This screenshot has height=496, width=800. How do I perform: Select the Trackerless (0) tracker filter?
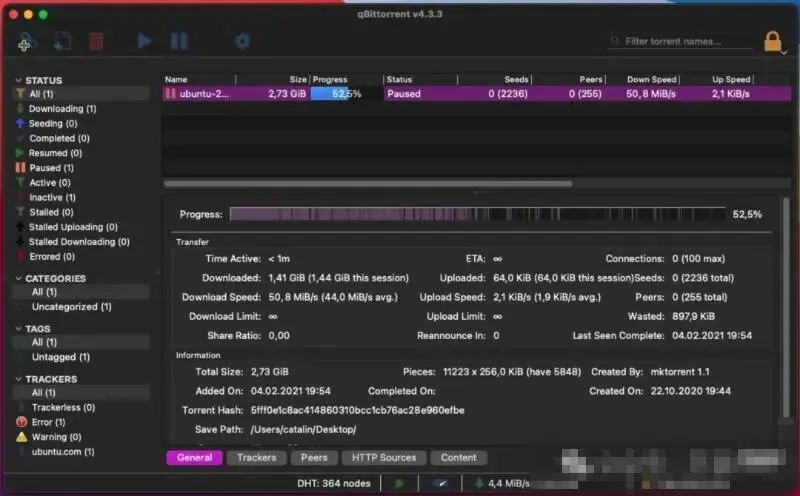pyautogui.click(x=82, y=407)
